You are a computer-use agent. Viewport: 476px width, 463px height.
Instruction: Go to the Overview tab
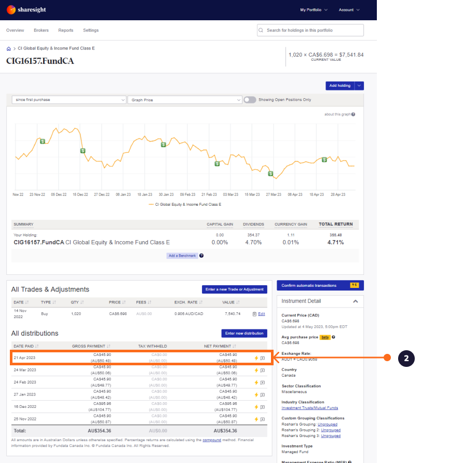15,30
